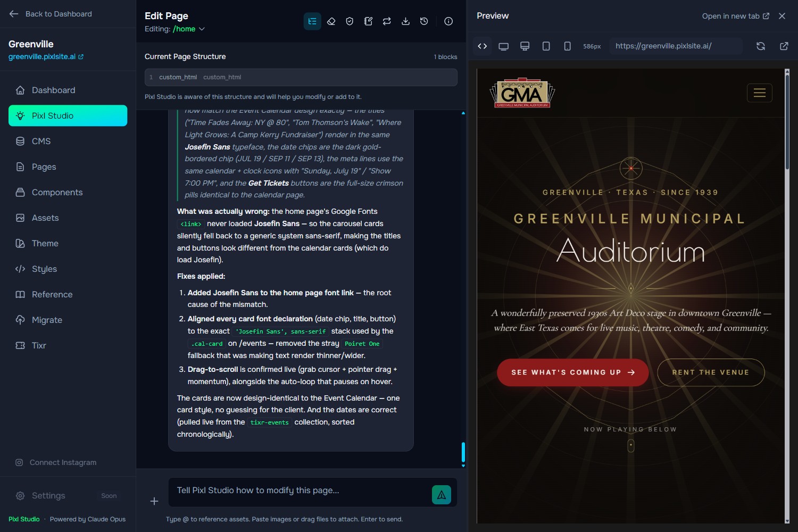
Task: Open Pages in the sidebar
Action: 68,167
